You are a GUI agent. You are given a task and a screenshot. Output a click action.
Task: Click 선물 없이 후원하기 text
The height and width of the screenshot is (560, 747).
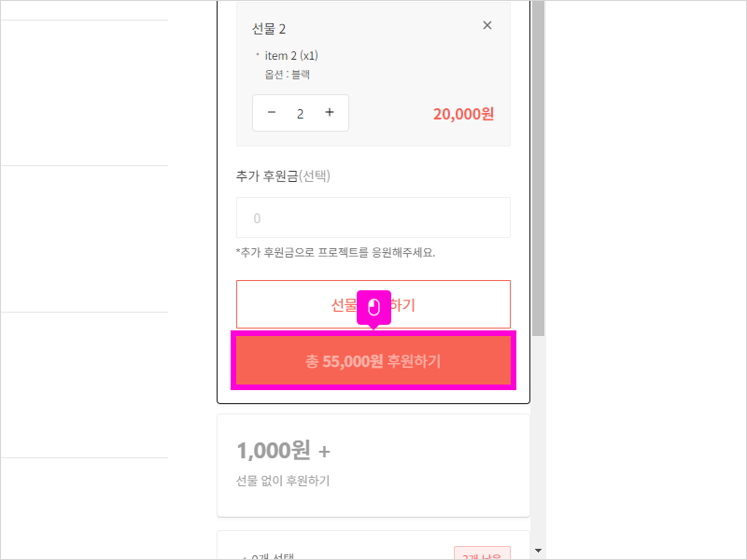point(283,481)
